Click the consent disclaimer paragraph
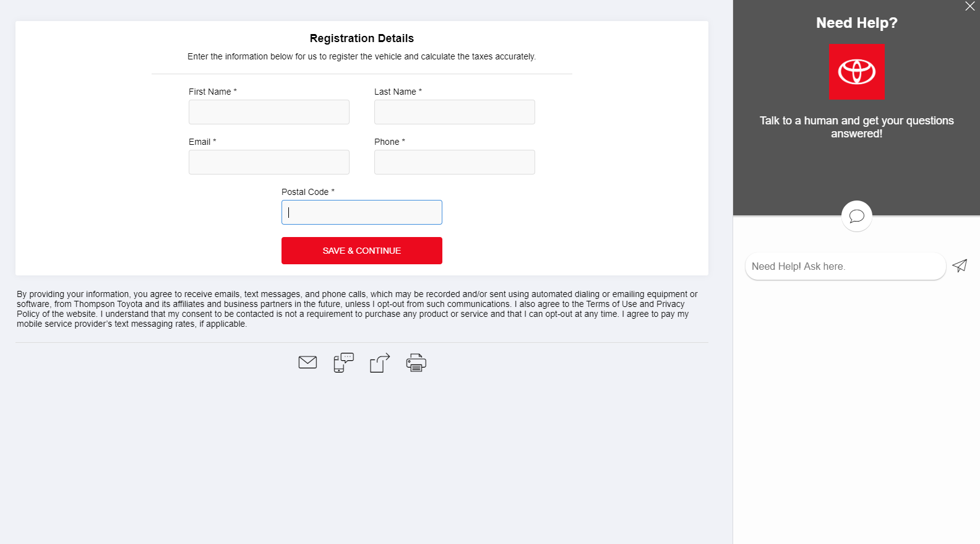 pos(357,309)
